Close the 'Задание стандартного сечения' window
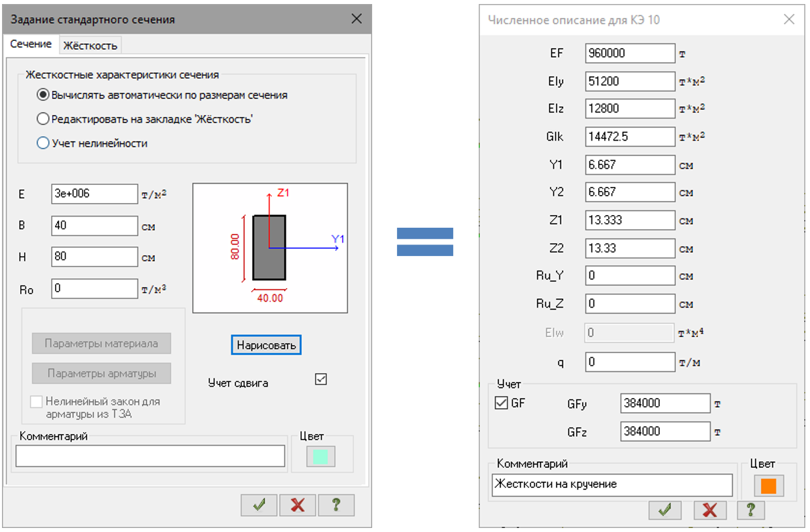Viewport: 810px width, 532px height. pyautogui.click(x=357, y=19)
